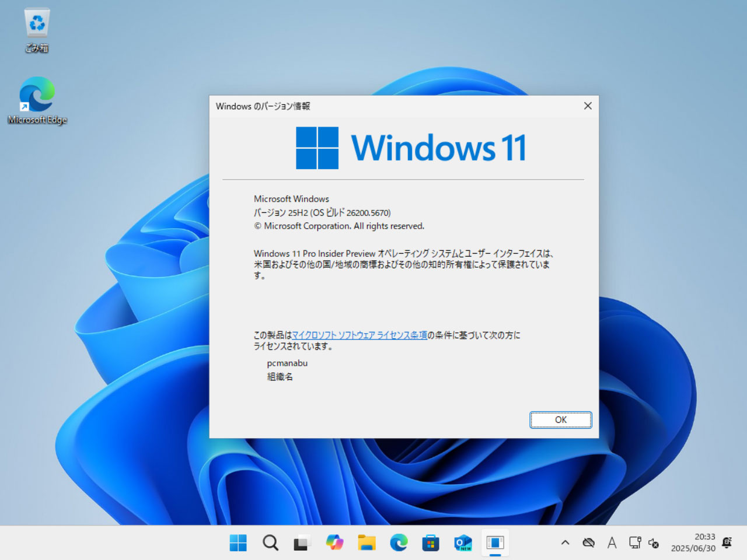Screen dimensions: 747x560
Task: Open Windows Search from the taskbar
Action: coord(270,542)
